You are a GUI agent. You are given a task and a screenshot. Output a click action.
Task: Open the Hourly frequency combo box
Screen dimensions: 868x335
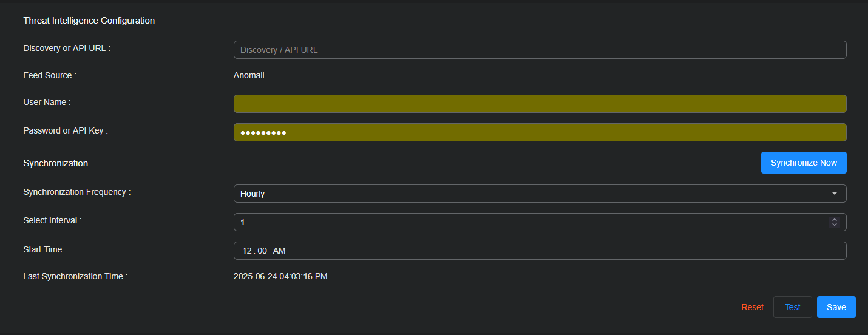534,194
